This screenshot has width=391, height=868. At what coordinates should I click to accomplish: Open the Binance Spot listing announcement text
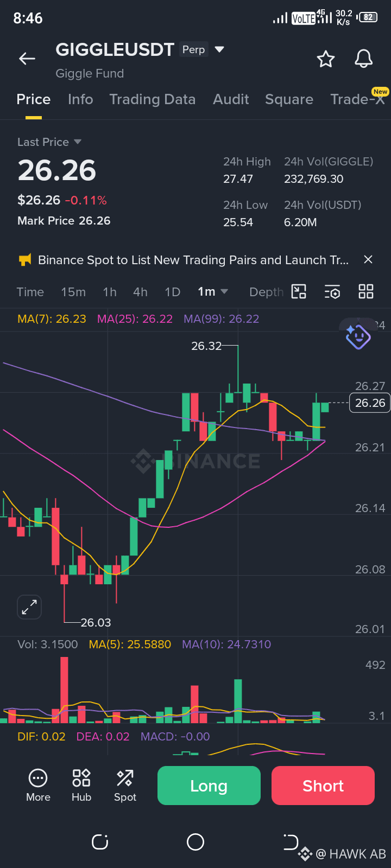tap(193, 260)
